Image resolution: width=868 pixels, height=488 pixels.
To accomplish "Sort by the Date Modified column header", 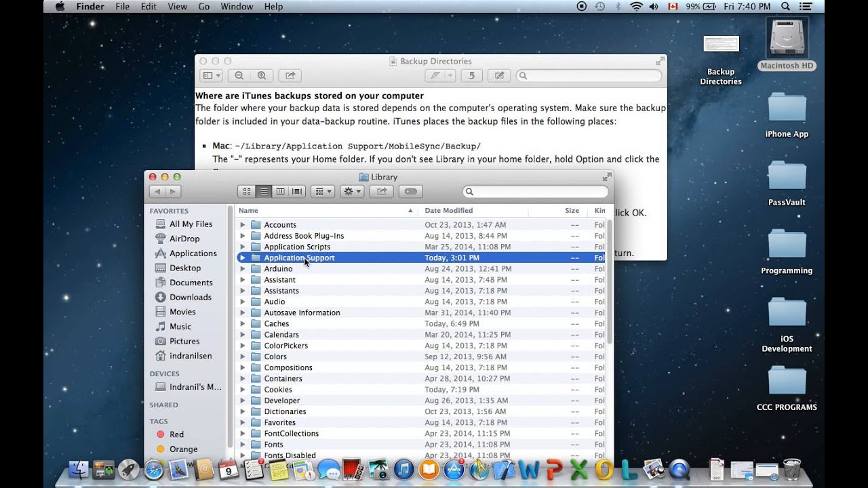I will 473,211.
